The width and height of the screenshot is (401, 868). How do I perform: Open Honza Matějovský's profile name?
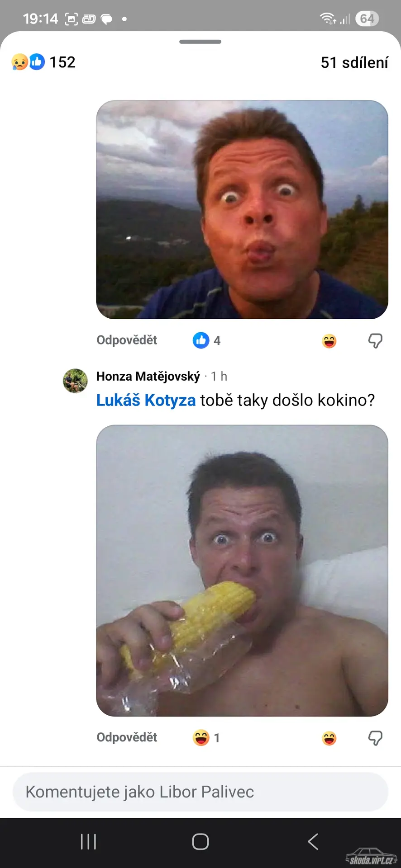point(148,376)
